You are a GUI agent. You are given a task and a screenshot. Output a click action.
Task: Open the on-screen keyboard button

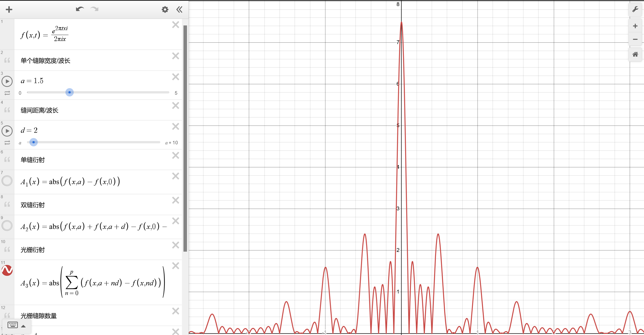click(x=13, y=325)
